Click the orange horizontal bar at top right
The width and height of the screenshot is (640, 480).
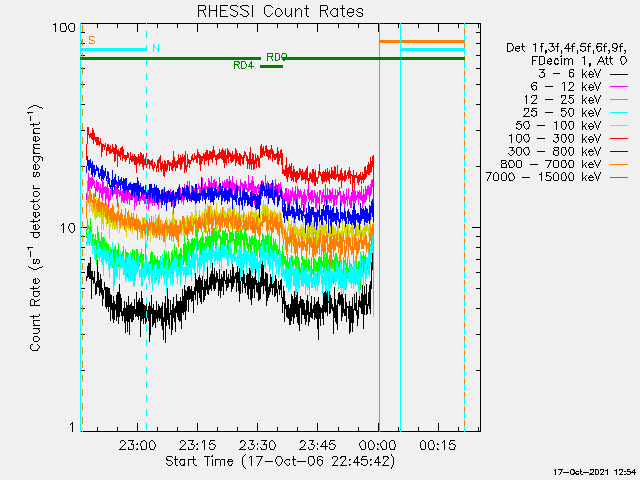(x=422, y=42)
